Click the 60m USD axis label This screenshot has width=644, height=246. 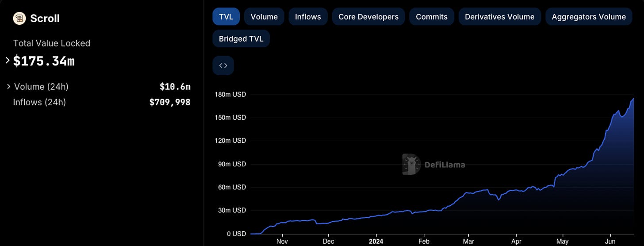click(x=231, y=187)
